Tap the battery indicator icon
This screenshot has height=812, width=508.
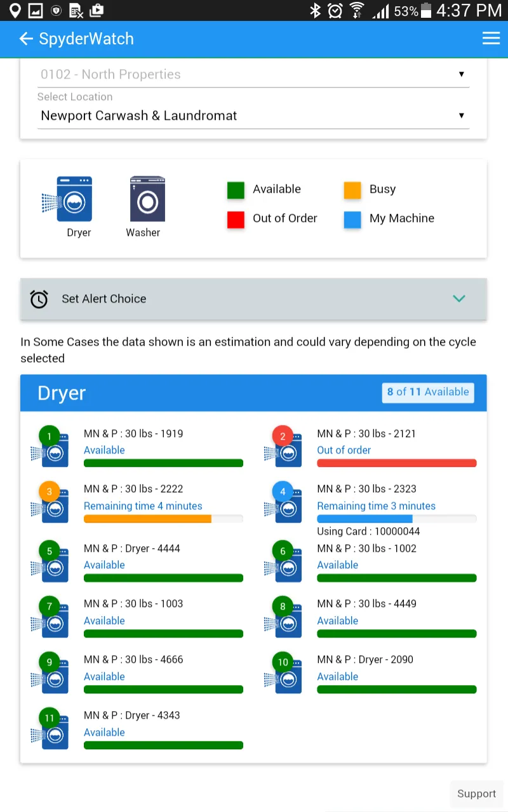click(425, 10)
